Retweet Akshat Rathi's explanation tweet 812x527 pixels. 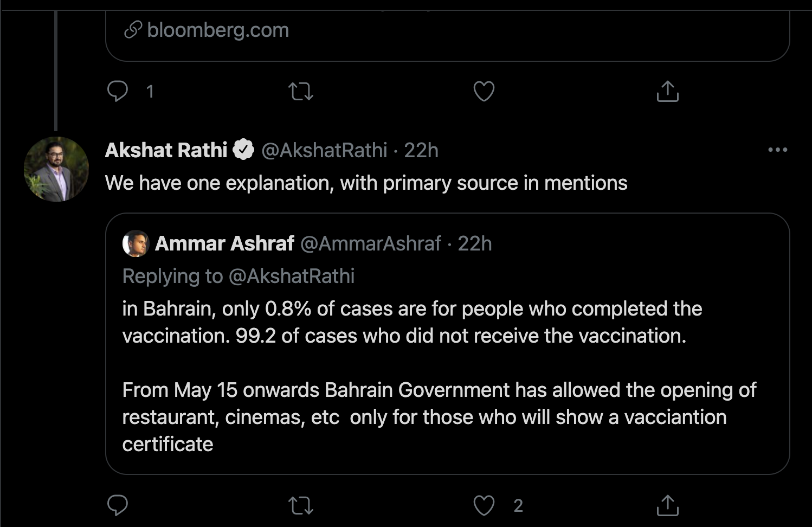click(x=301, y=505)
